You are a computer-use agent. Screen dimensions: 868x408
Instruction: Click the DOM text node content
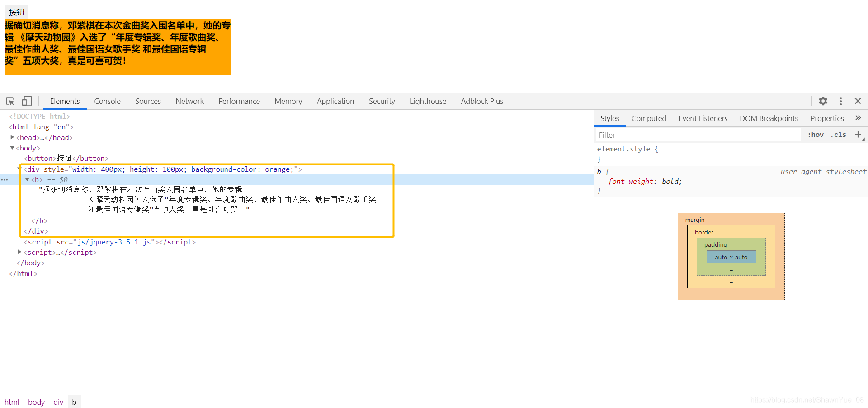click(208, 199)
